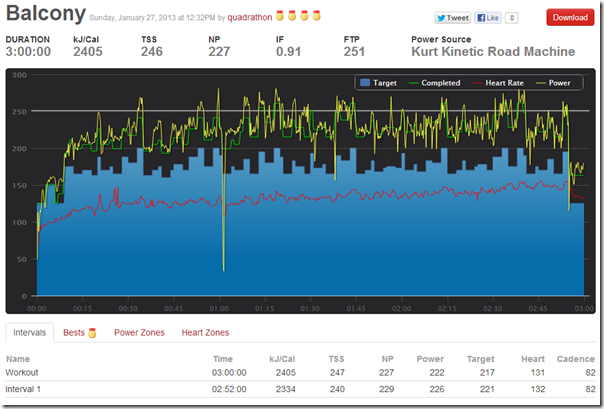The width and height of the screenshot is (604, 409).
Task: Click the last medal icon beside quadrathon
Action: pyautogui.click(x=317, y=16)
